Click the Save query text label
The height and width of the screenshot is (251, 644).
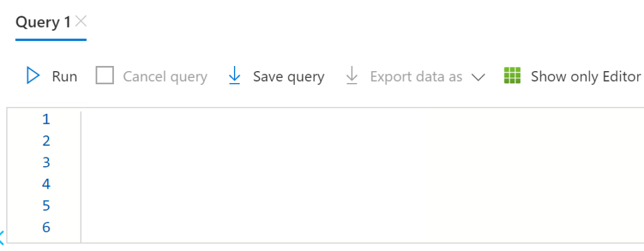pos(289,77)
